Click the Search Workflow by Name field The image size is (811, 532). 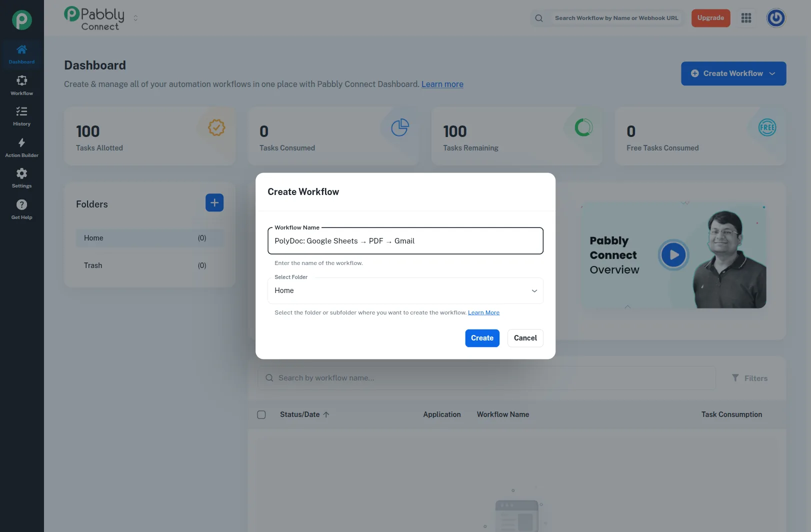tap(616, 18)
